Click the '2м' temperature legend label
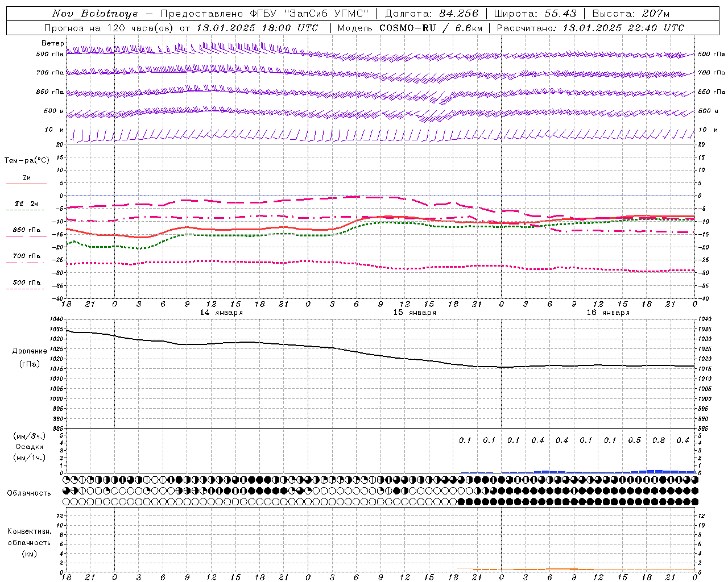The width and height of the screenshot is (728, 582). (x=27, y=177)
